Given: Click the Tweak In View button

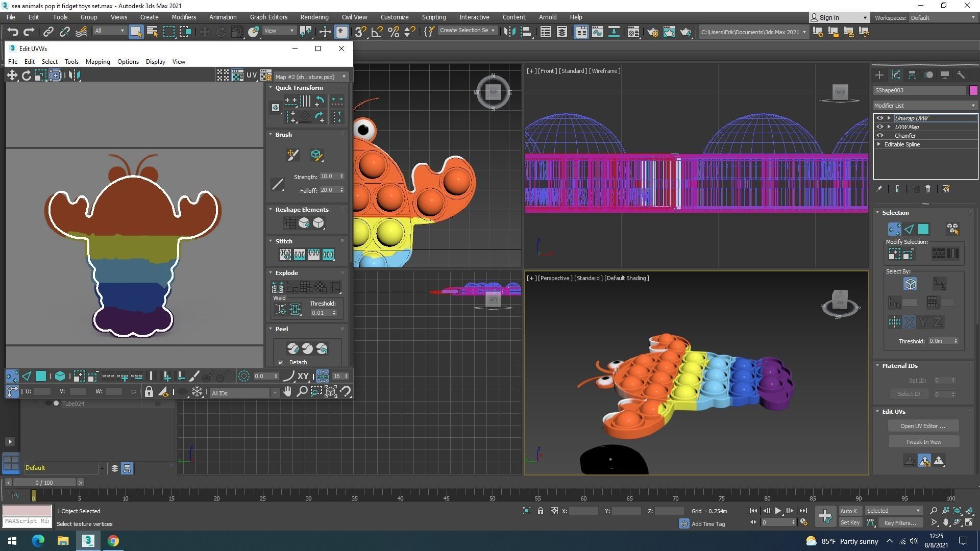Looking at the screenshot, I should [923, 442].
